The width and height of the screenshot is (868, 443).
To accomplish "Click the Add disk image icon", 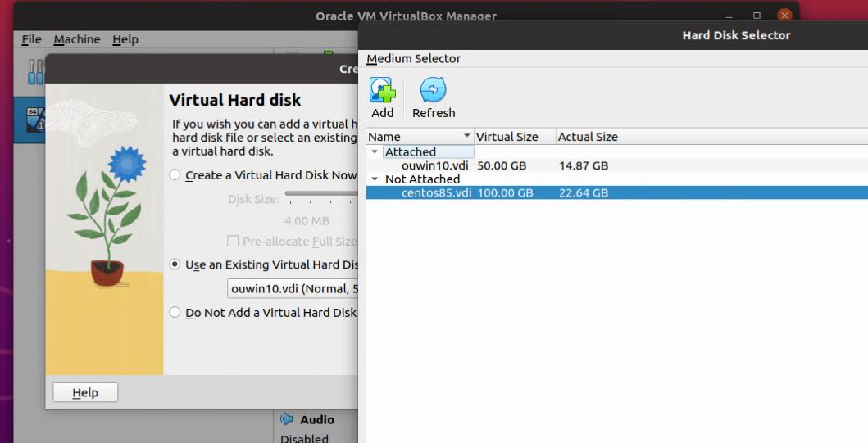I will pos(382,91).
